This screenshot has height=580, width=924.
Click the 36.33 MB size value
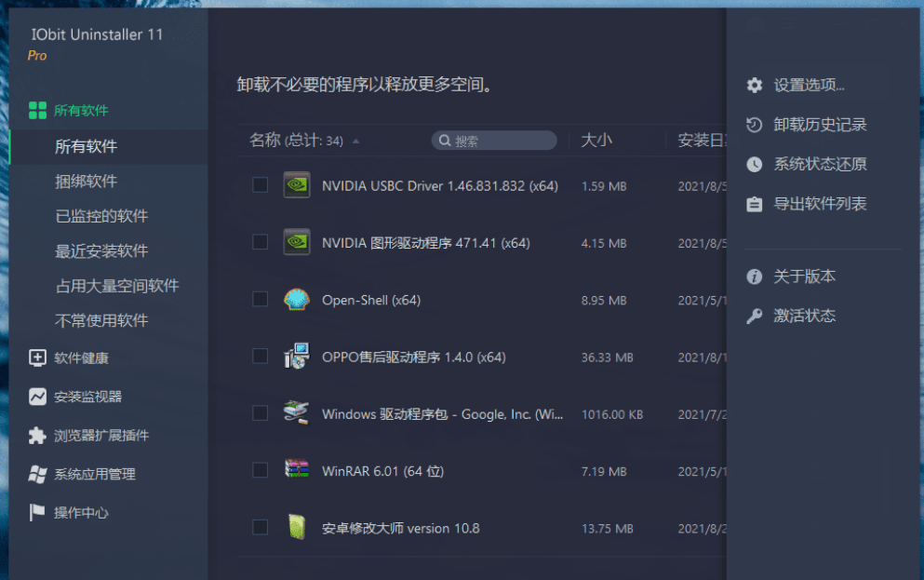(608, 357)
